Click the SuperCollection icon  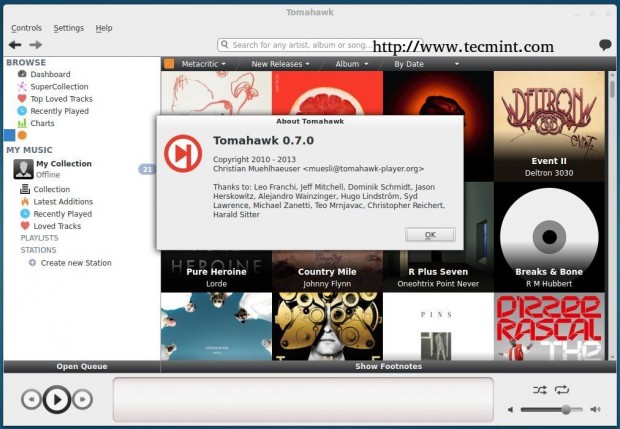[22, 86]
